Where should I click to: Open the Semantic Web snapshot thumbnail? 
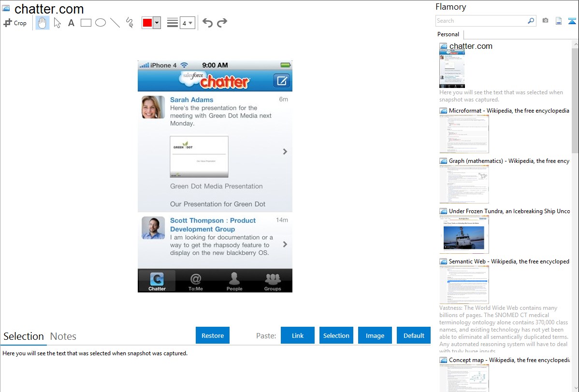tap(464, 285)
